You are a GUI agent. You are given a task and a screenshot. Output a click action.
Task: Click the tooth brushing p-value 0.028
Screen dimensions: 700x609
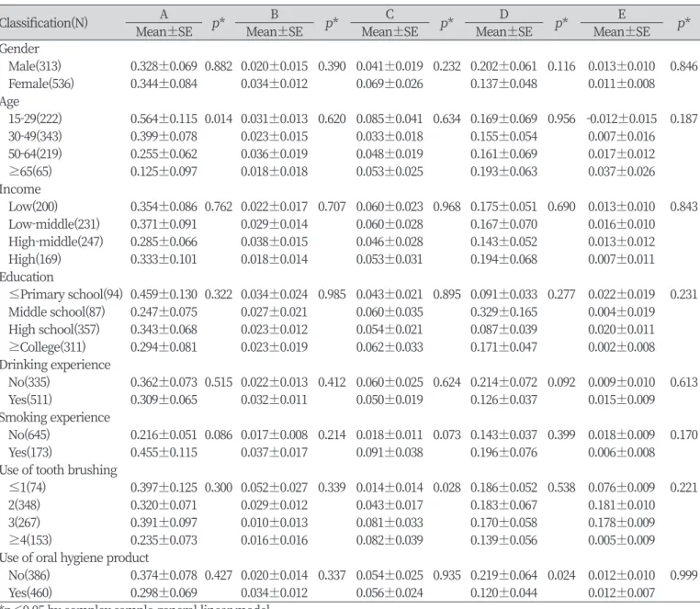pos(446,488)
